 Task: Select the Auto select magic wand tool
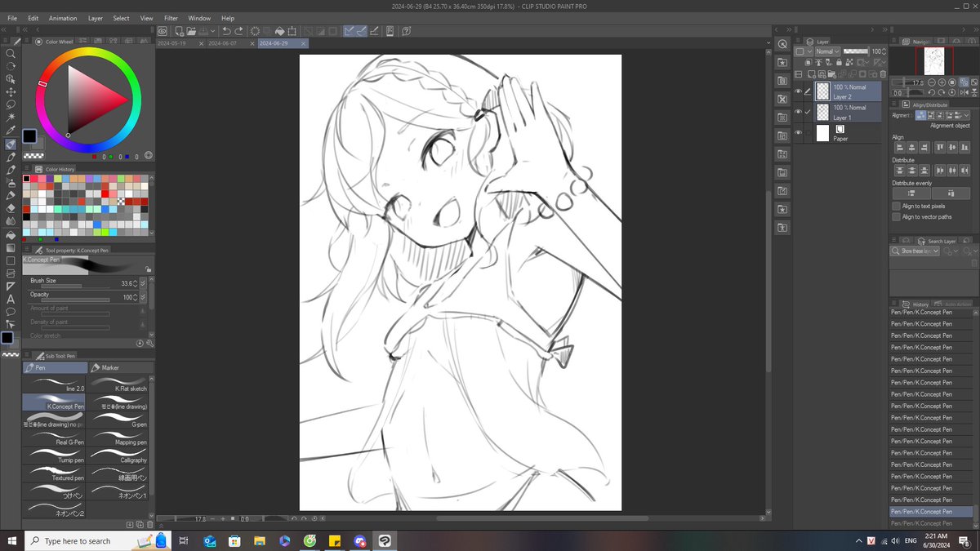click(11, 118)
